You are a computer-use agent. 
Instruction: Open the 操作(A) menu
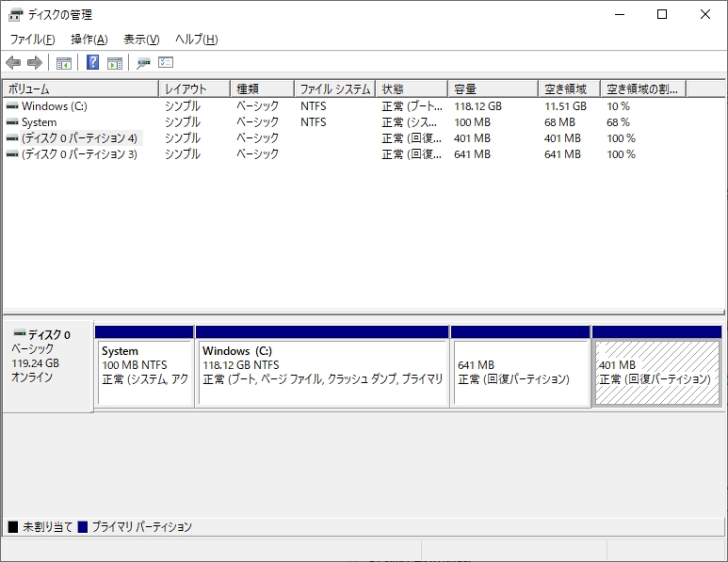[89, 40]
